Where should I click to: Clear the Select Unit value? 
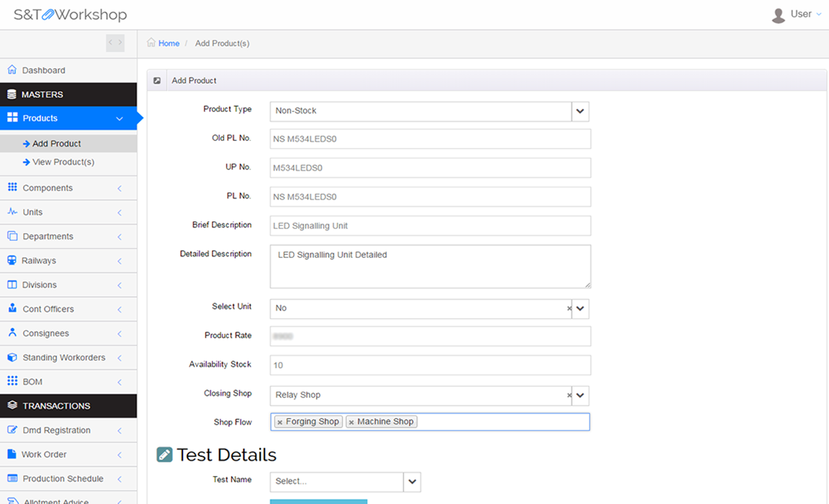tap(569, 308)
